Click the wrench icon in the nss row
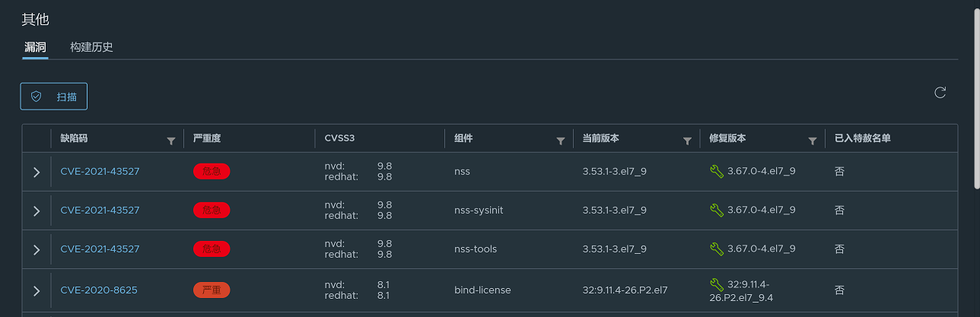 pyautogui.click(x=716, y=172)
